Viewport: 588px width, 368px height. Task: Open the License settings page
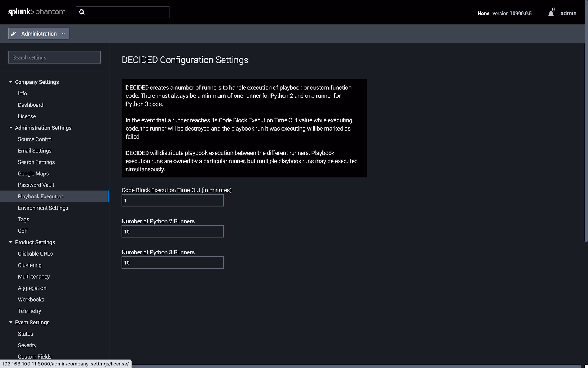27,116
